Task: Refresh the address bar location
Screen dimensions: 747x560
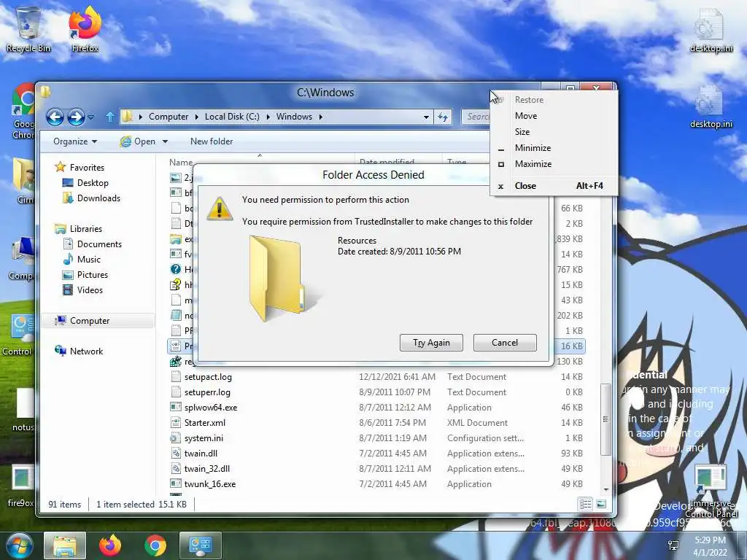Action: [x=443, y=117]
